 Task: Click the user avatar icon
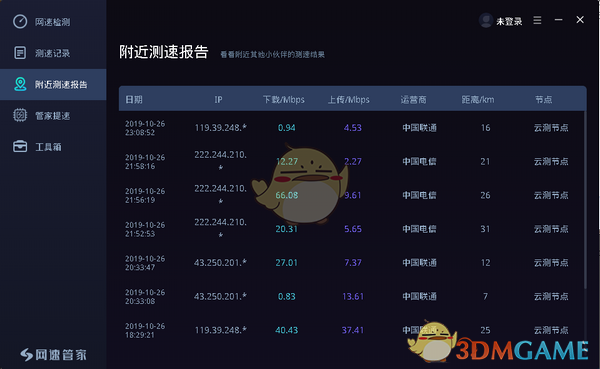486,20
